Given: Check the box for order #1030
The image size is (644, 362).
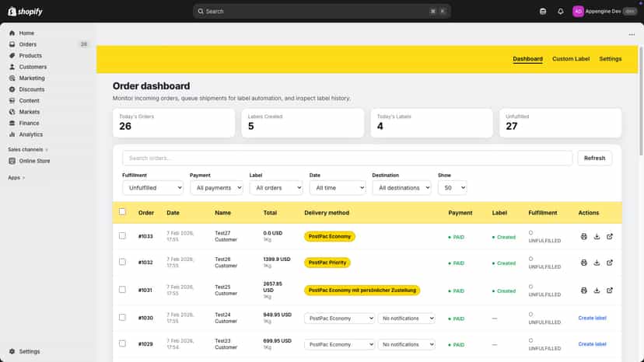Looking at the screenshot, I should coord(122,317).
